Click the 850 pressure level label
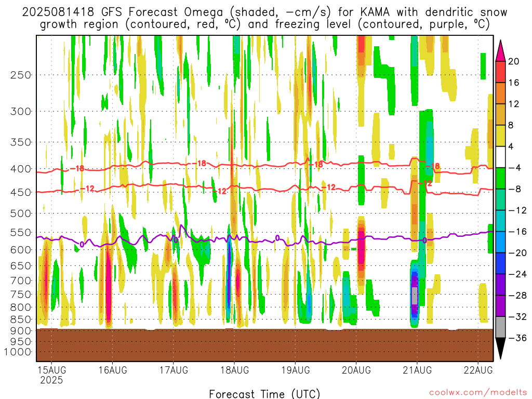This screenshot has height=399, width=532. tap(21, 320)
